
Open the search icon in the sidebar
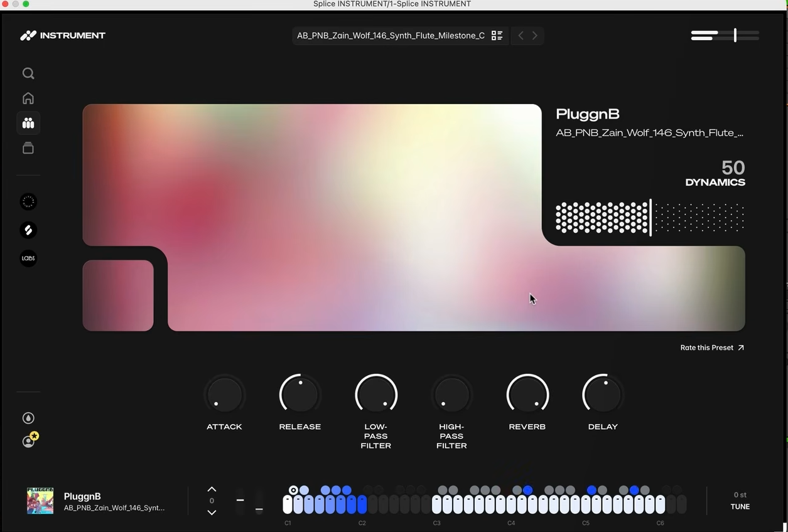click(x=28, y=73)
